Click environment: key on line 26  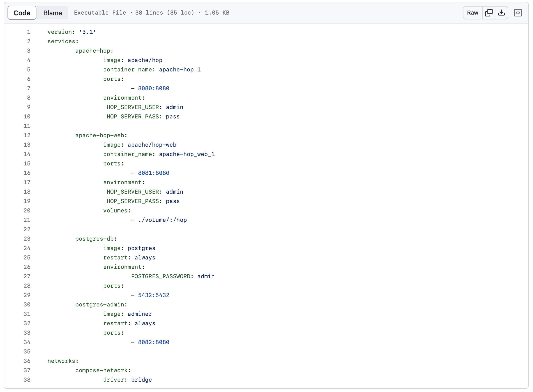tap(124, 267)
